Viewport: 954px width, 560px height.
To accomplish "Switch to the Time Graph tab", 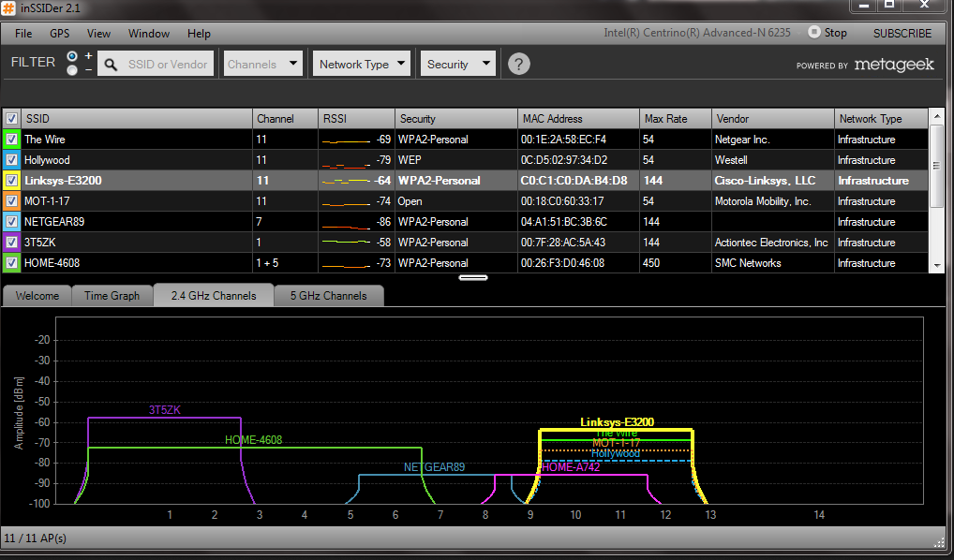I will click(112, 296).
